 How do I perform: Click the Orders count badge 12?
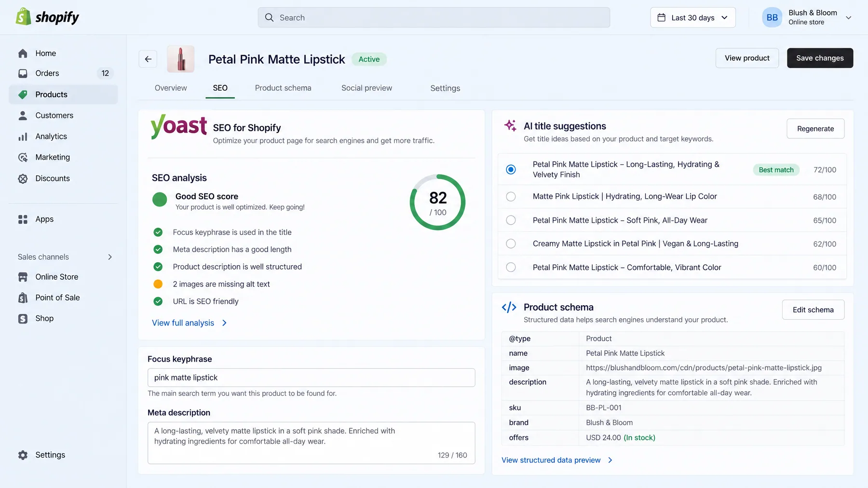point(105,73)
